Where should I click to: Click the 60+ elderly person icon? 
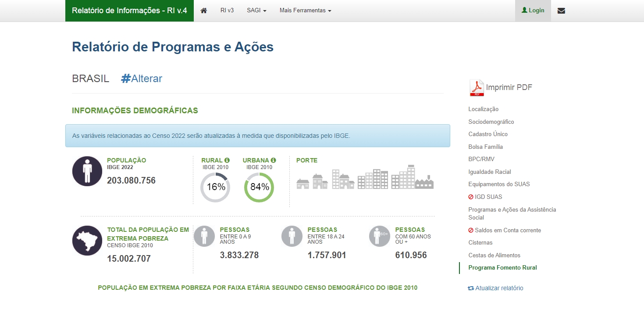379,236
